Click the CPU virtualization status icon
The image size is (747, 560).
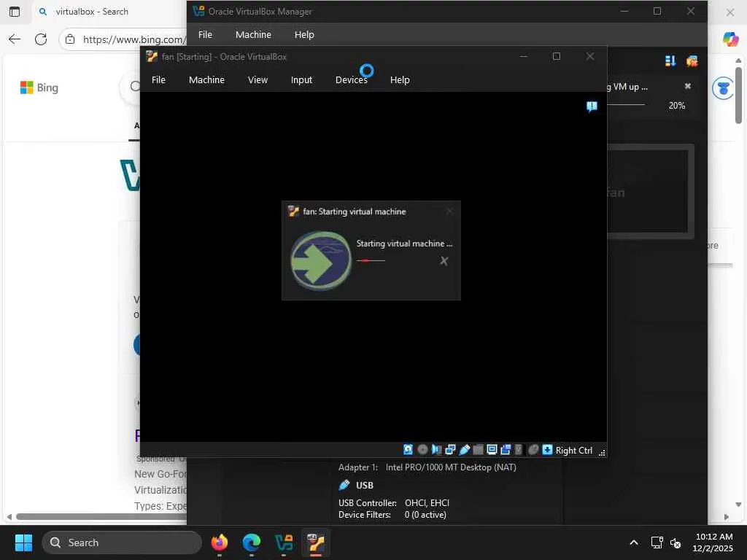pyautogui.click(x=519, y=449)
